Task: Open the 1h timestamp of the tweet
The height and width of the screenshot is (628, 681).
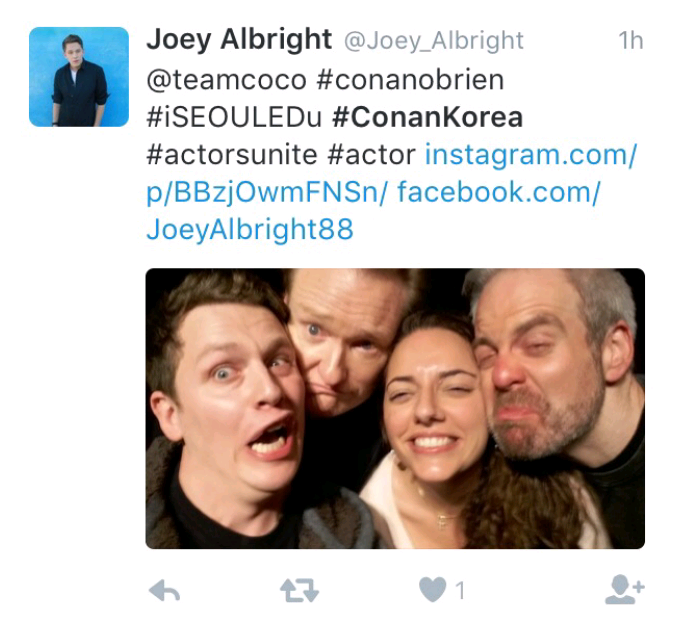Action: 631,41
